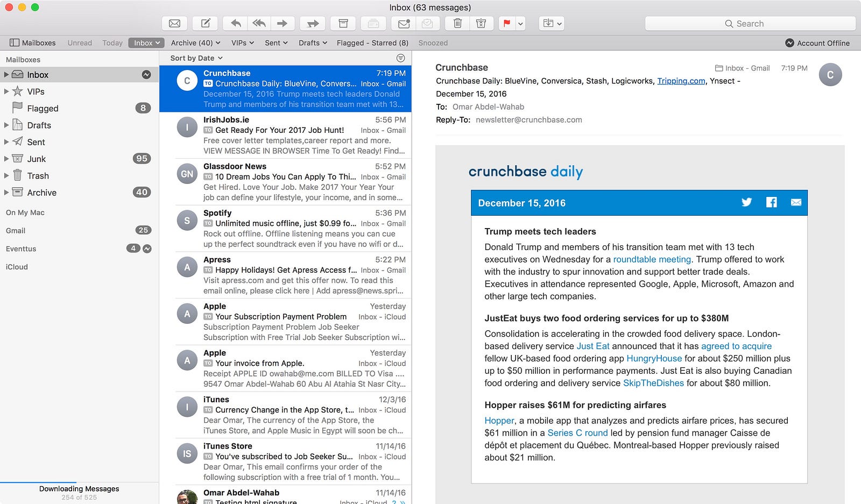Open the flag color dropdown arrow
Image resolution: width=861 pixels, height=504 pixels.
point(520,23)
